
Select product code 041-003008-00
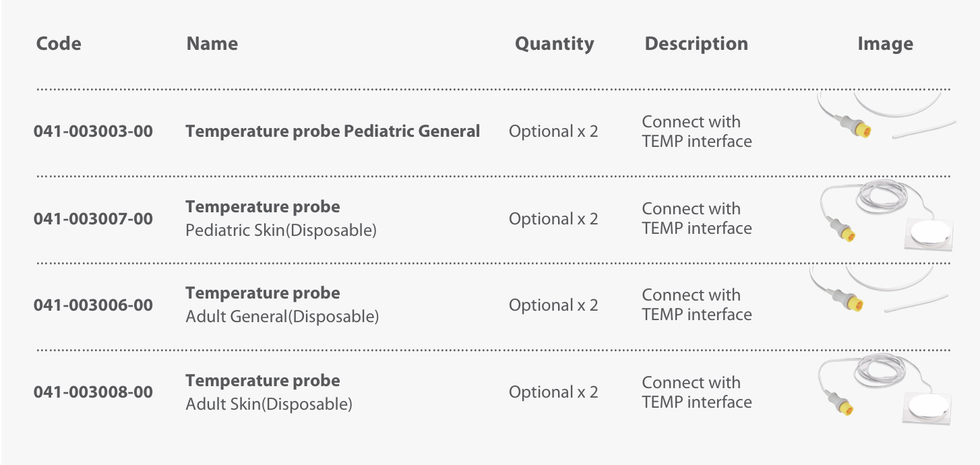[x=93, y=392]
